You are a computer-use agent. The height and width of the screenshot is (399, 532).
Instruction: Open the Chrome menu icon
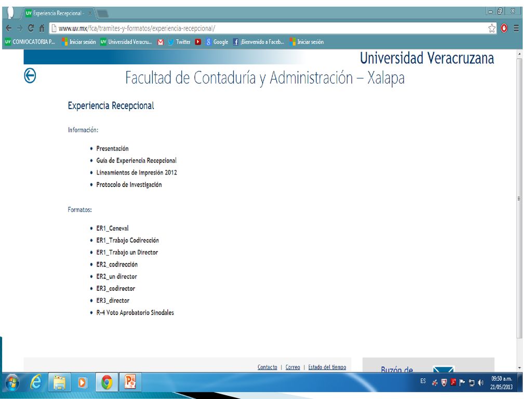516,28
